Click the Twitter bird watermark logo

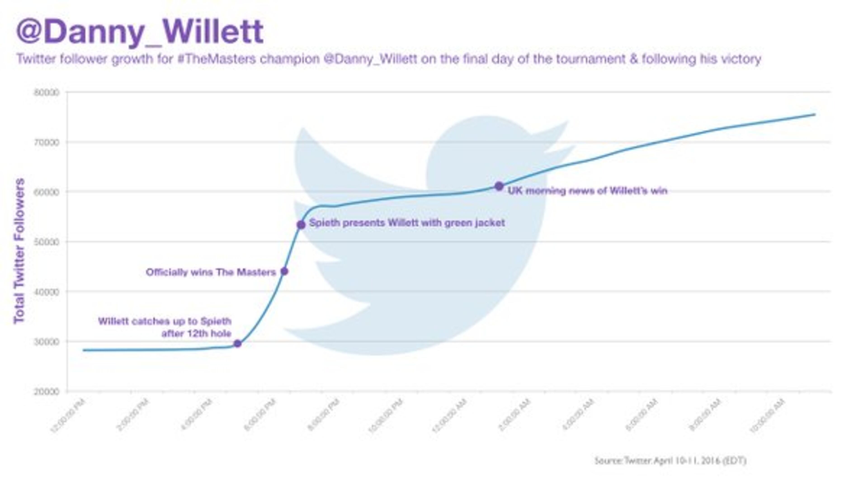421,236
